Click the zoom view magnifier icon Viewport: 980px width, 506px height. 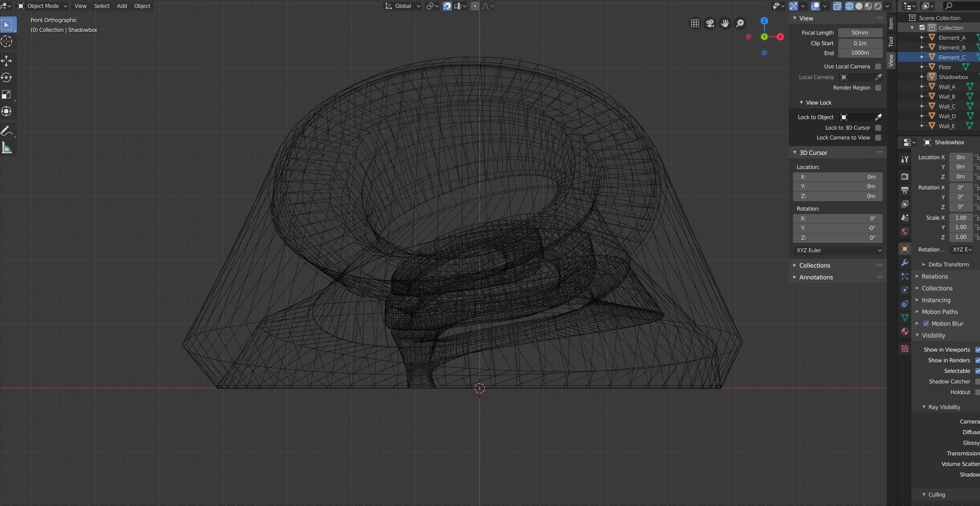click(x=740, y=24)
